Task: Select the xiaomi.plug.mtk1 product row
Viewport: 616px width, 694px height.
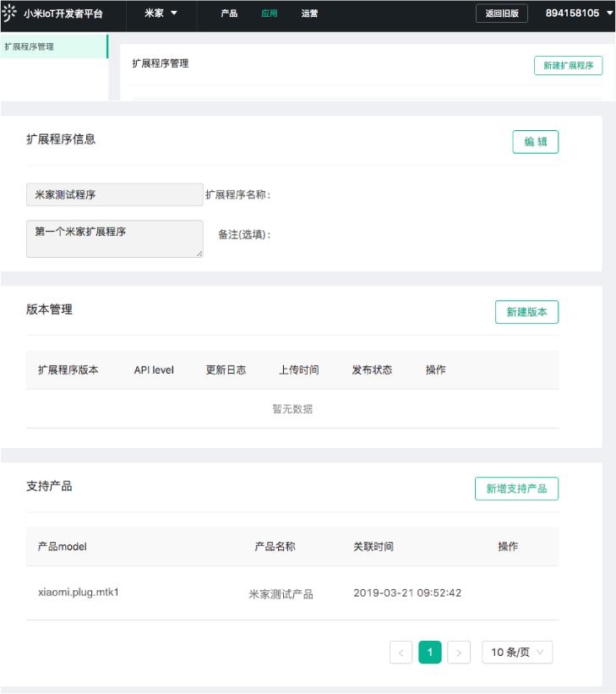Action: coord(79,593)
